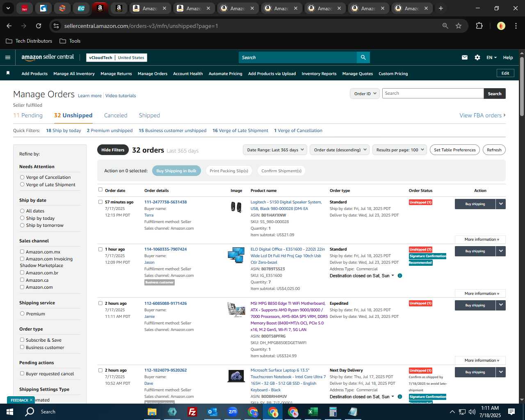Open the EN language dropdown
This screenshot has width=525, height=420.
click(x=491, y=57)
